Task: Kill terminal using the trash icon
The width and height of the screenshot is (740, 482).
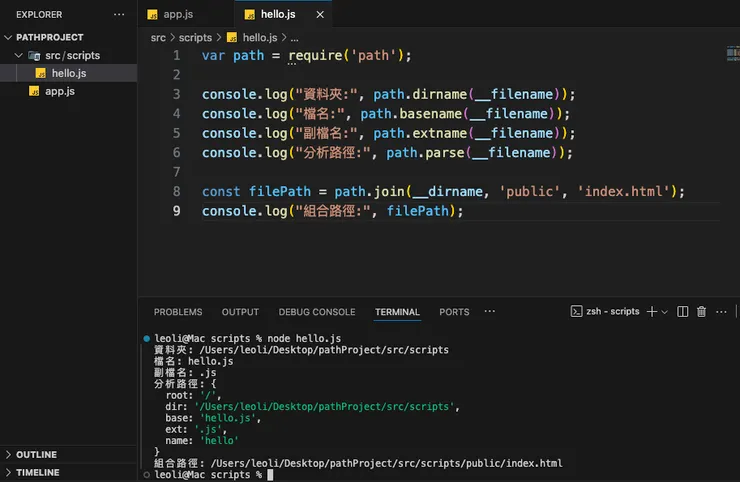Action: click(x=701, y=312)
